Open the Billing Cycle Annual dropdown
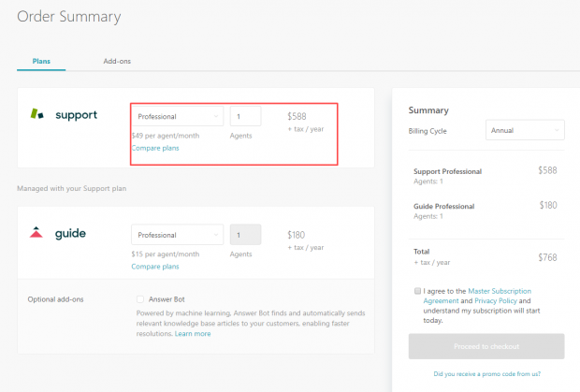The image size is (580, 392). [x=525, y=130]
